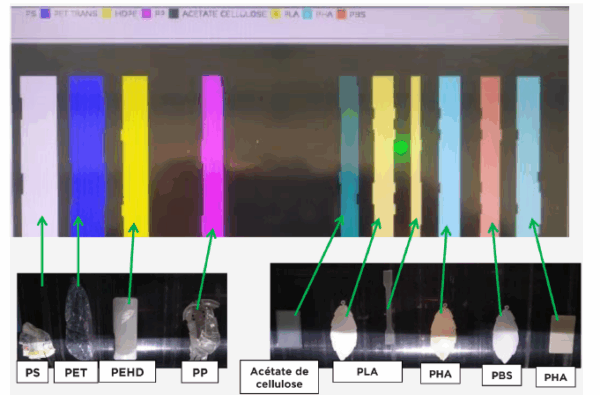Click the 'PHA' label box right of PBS
This screenshot has width=600, height=395.
click(x=556, y=377)
